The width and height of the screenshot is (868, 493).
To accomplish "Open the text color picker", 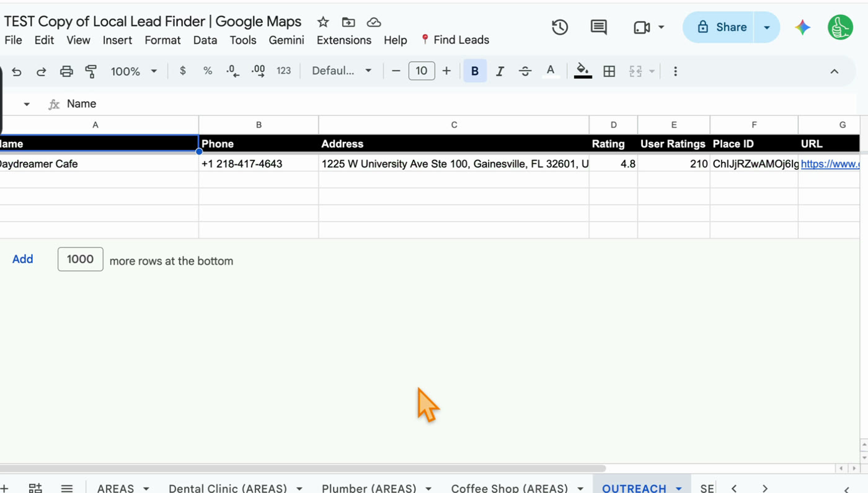I will (551, 71).
